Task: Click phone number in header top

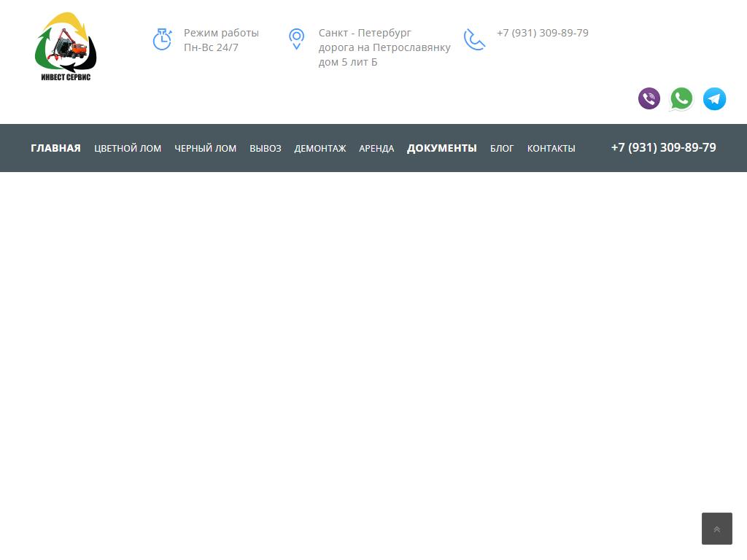Action: [x=542, y=33]
